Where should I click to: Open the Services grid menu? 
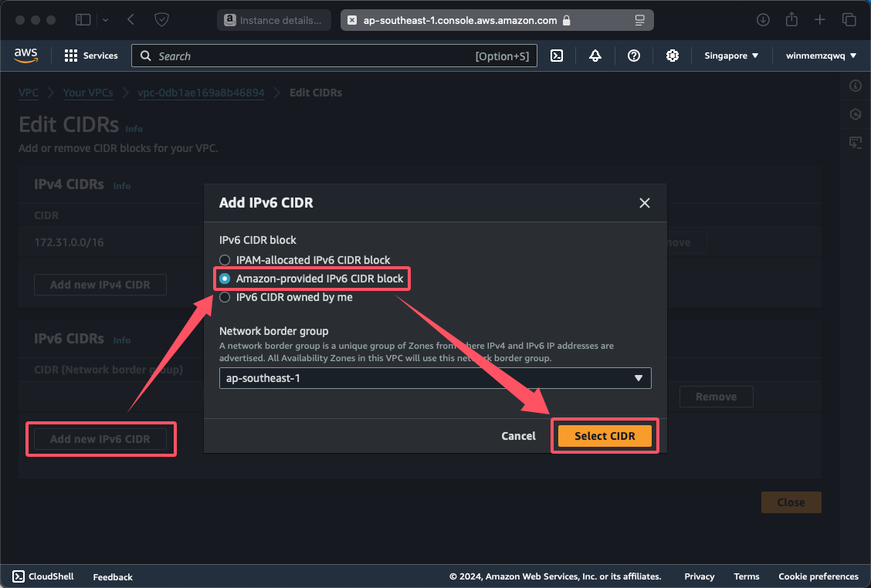(x=91, y=56)
